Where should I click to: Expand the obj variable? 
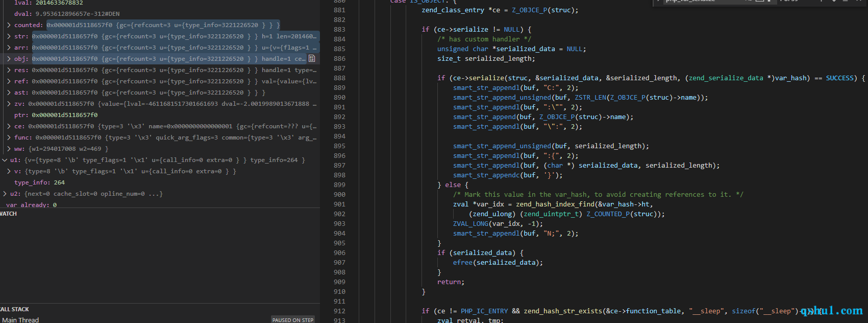coord(9,59)
